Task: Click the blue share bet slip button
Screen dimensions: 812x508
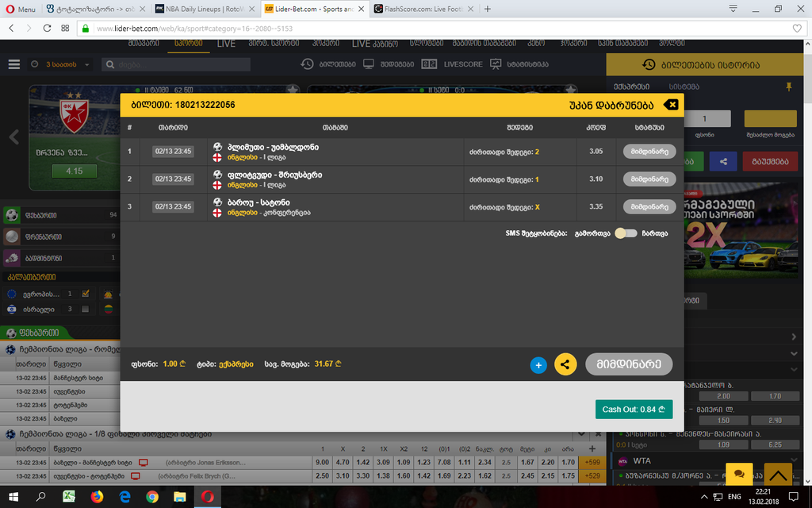Action: point(723,161)
